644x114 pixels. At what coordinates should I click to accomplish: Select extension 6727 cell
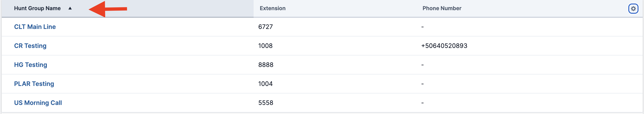(x=266, y=27)
